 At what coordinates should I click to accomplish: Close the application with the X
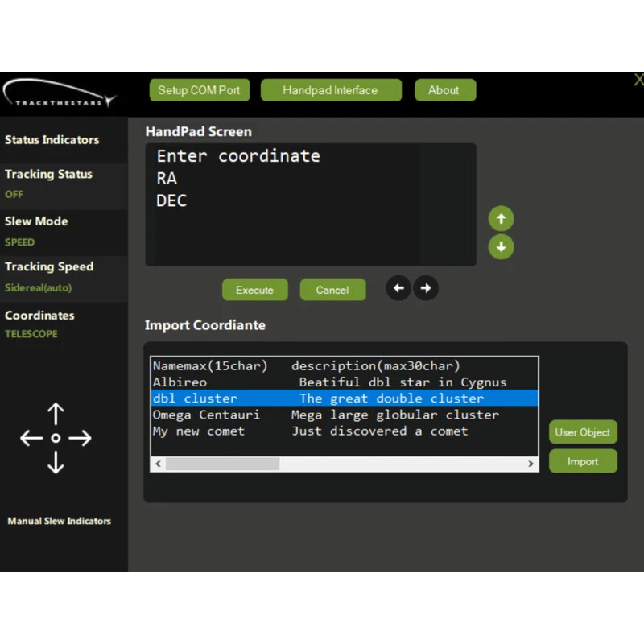[638, 80]
